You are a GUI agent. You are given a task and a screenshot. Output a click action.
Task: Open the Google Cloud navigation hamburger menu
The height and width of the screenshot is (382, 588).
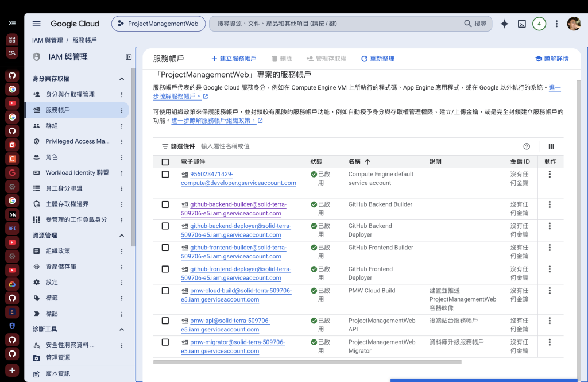coord(36,24)
